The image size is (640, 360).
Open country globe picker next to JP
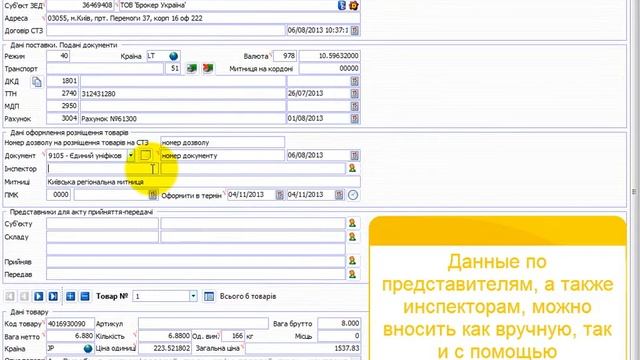[x=88, y=349]
